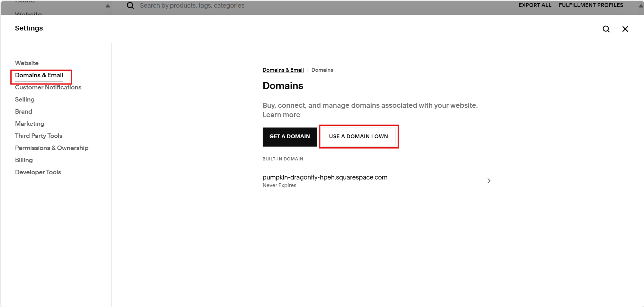Screen dimensions: 644x307
Task: Close the Settings panel with X
Action: (x=625, y=29)
